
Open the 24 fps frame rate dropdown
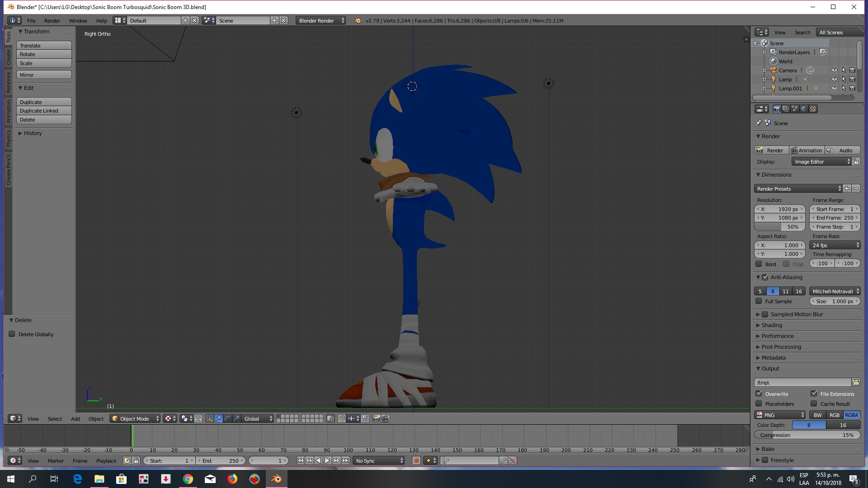click(x=835, y=245)
